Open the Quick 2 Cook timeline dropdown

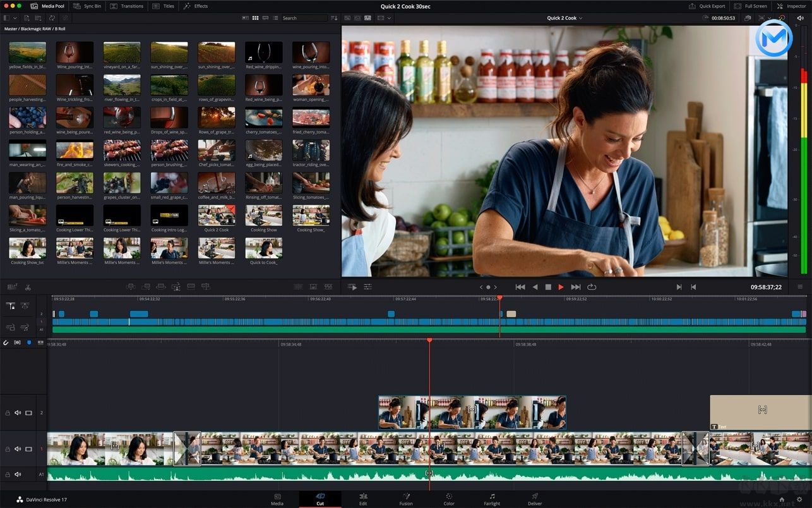[564, 18]
